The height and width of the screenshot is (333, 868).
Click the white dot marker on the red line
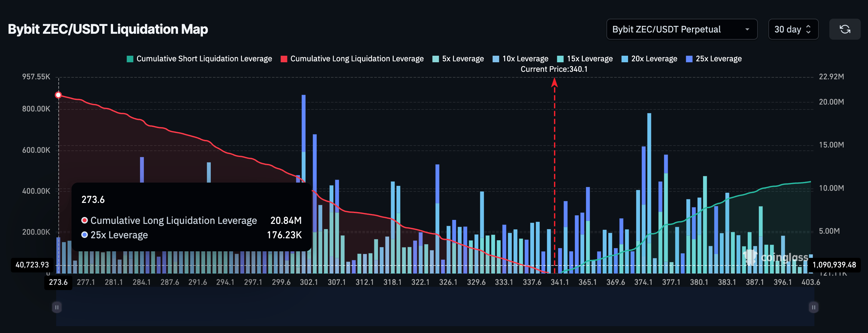(58, 95)
